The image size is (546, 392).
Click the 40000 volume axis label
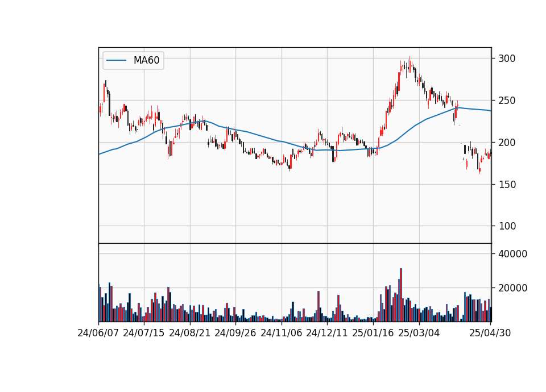click(512, 254)
